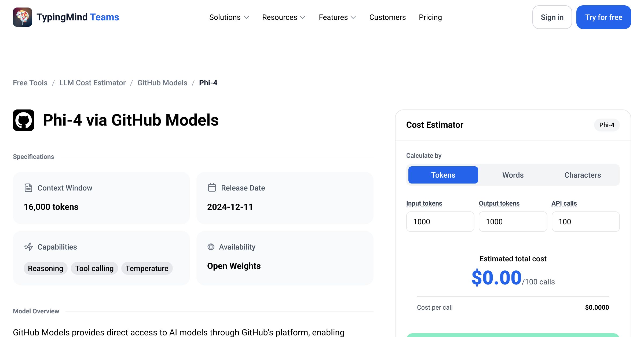Focus the Input tokens field
This screenshot has width=644, height=337.
tap(440, 222)
